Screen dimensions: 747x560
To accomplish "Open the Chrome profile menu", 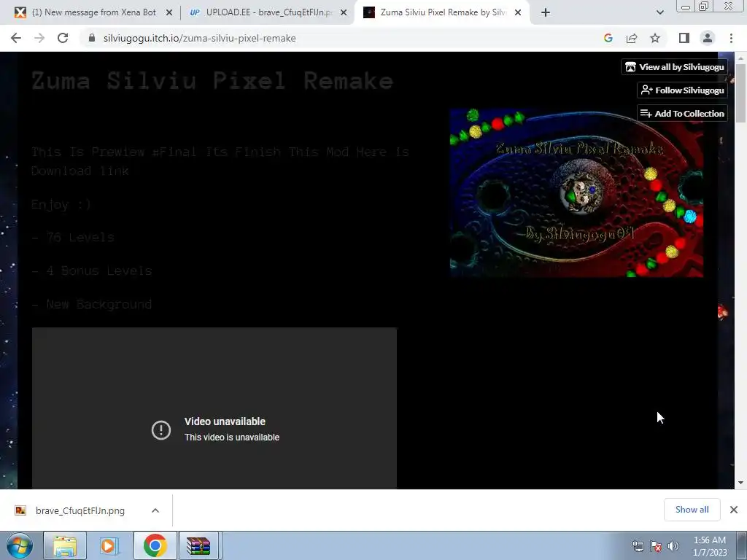I will click(x=708, y=38).
